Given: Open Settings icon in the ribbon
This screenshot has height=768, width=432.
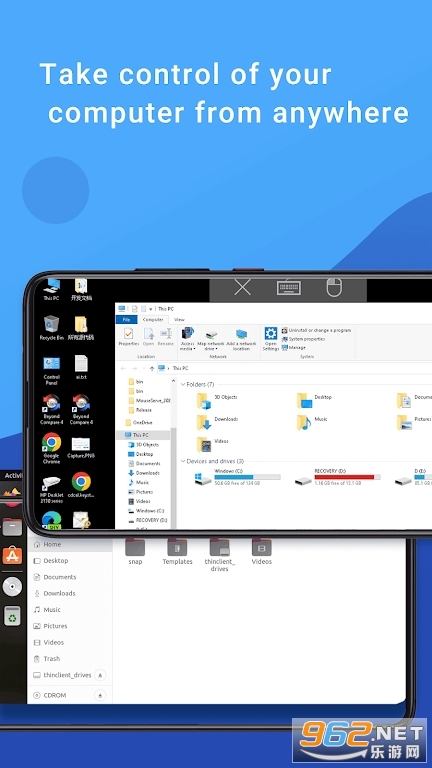Looking at the screenshot, I should pyautogui.click(x=271, y=338).
